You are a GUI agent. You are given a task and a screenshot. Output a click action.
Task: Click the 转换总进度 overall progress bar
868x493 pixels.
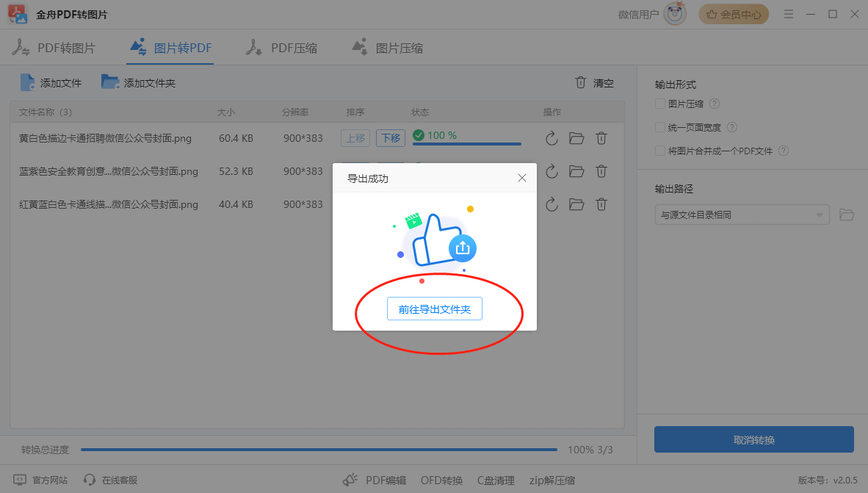click(319, 450)
